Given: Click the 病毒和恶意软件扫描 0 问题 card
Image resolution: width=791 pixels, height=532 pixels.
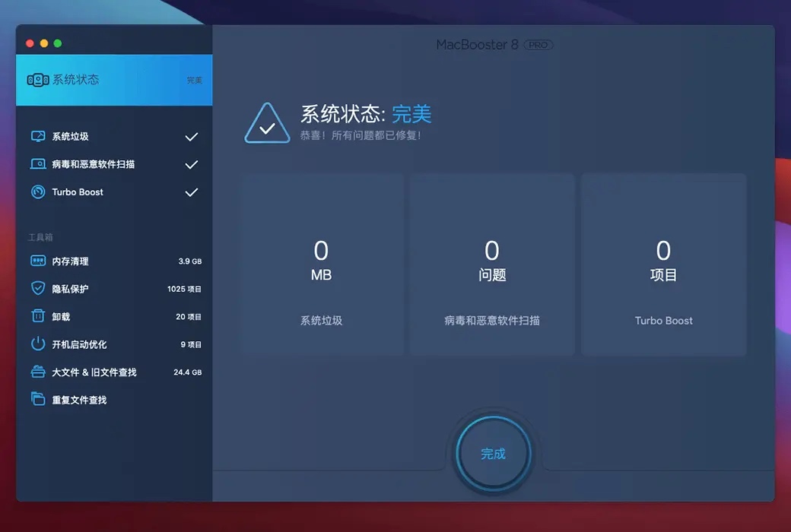Looking at the screenshot, I should click(x=492, y=264).
